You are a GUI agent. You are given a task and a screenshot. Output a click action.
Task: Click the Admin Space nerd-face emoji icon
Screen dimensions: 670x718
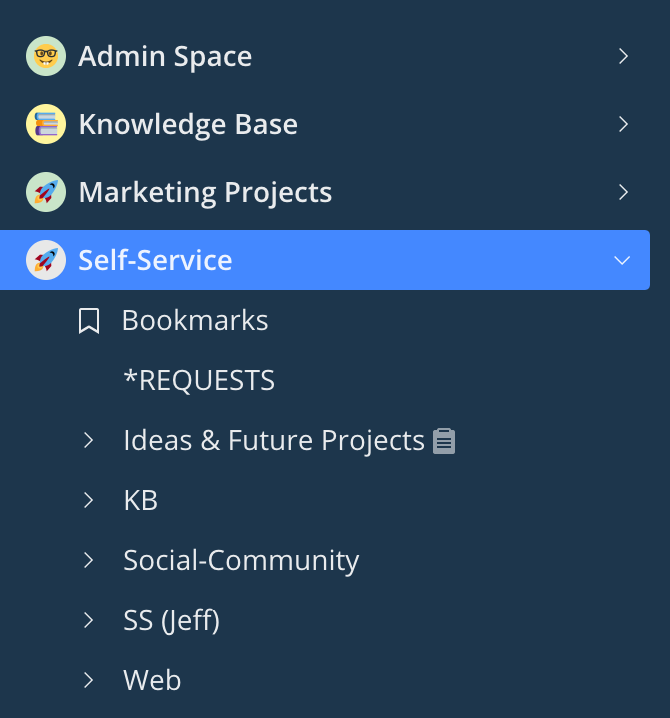pyautogui.click(x=45, y=56)
